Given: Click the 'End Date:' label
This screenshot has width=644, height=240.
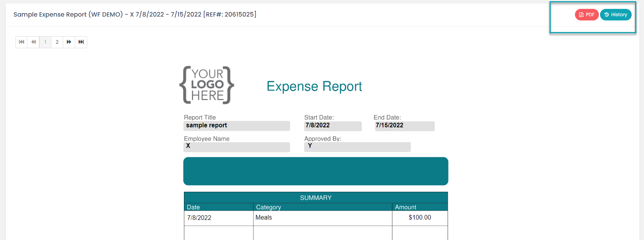Looking at the screenshot, I should click(387, 117).
